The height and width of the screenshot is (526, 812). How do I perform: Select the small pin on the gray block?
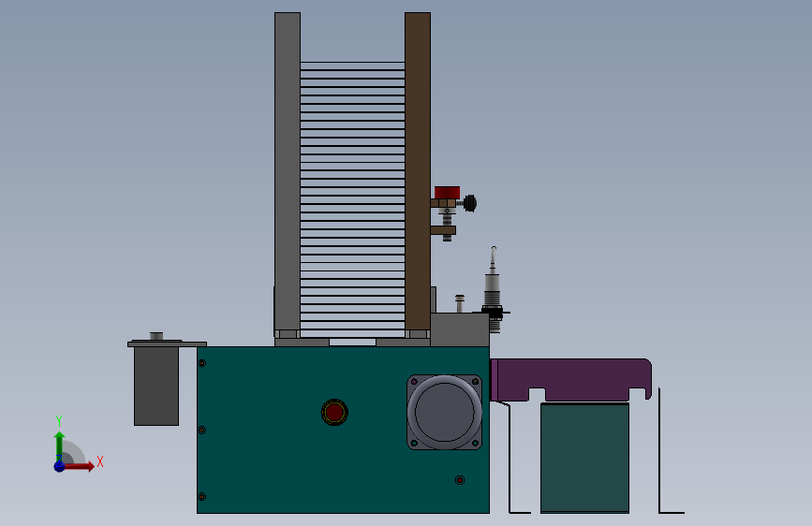point(460,303)
